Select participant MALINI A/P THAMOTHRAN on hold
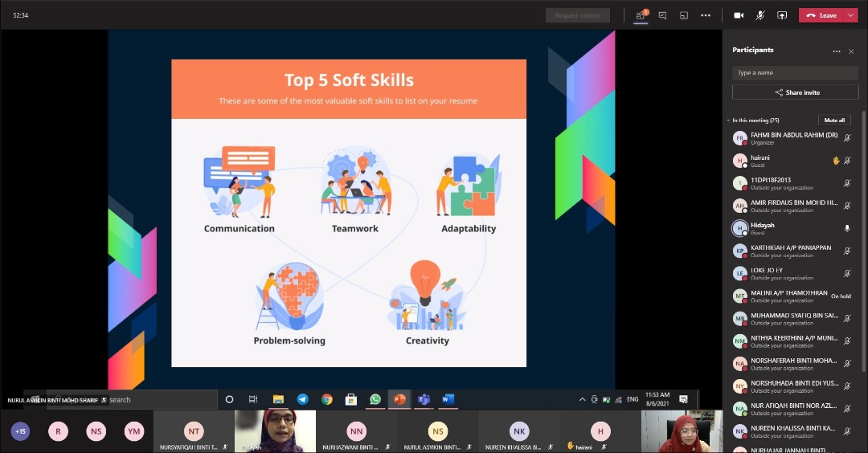The image size is (868, 453). pos(792,296)
